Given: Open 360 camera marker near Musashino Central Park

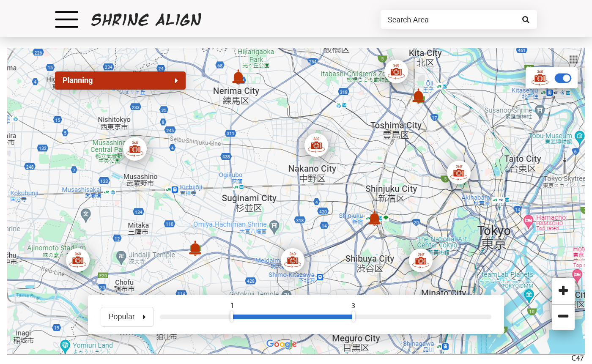Looking at the screenshot, I should click(135, 149).
